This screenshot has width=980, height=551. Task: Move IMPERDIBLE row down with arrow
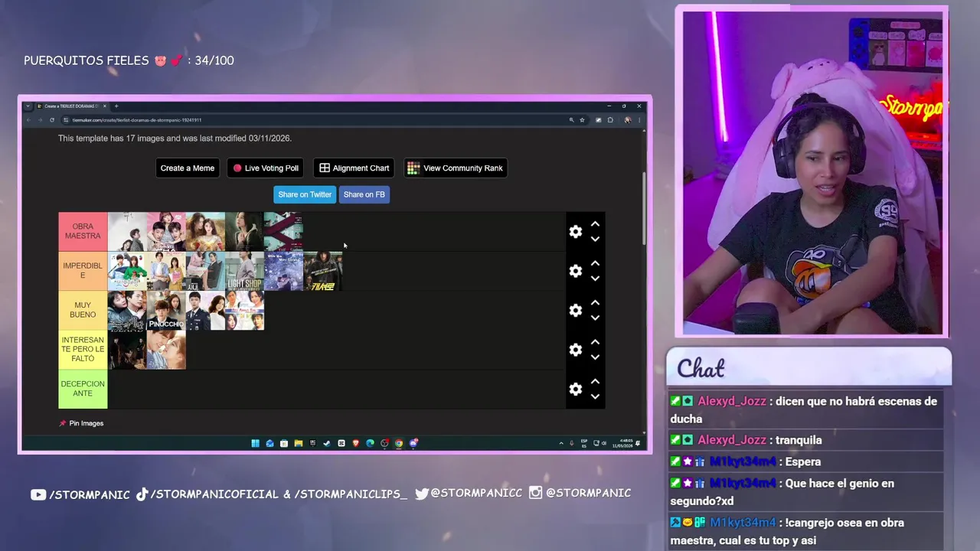click(595, 279)
